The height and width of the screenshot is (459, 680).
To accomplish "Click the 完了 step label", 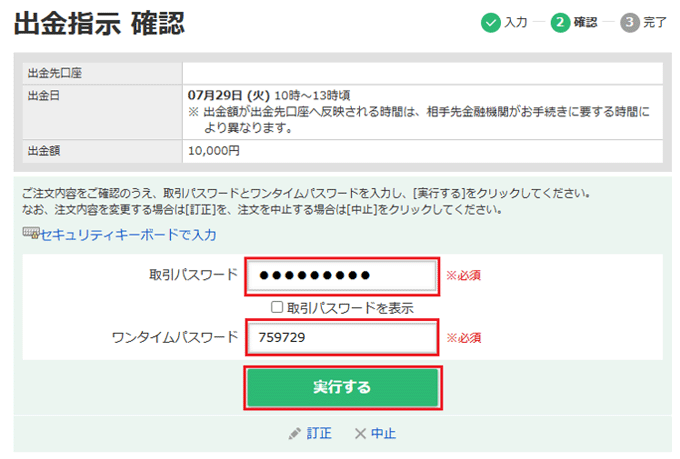I will click(x=655, y=22).
